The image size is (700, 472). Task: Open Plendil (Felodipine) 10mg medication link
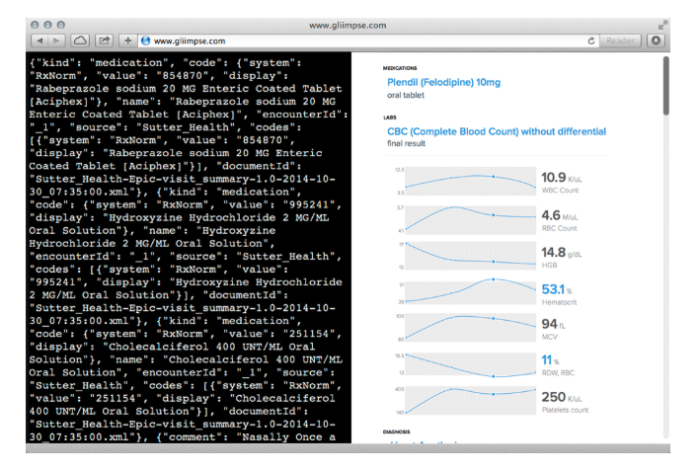pos(444,82)
